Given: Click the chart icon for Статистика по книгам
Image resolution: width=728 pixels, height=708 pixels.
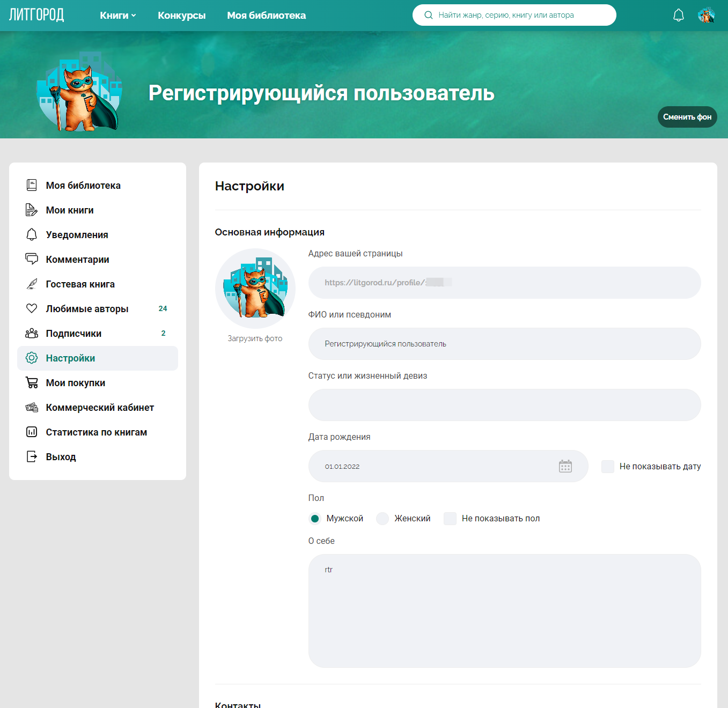Looking at the screenshot, I should (32, 432).
